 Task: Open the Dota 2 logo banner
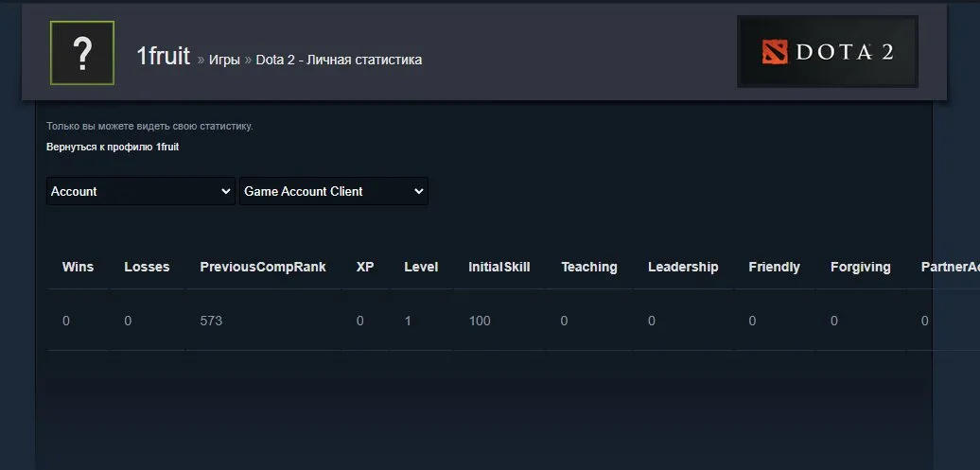pos(828,52)
